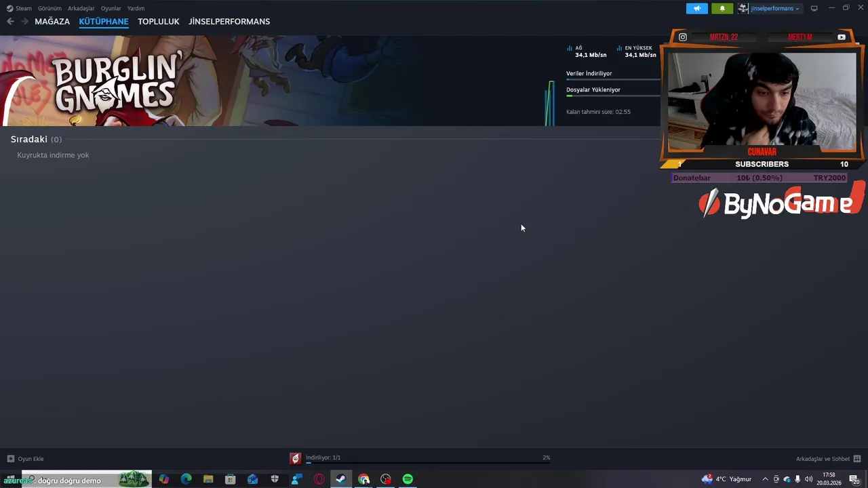Open the Görünüm menu
Viewport: 868px width, 488px height.
[50, 8]
